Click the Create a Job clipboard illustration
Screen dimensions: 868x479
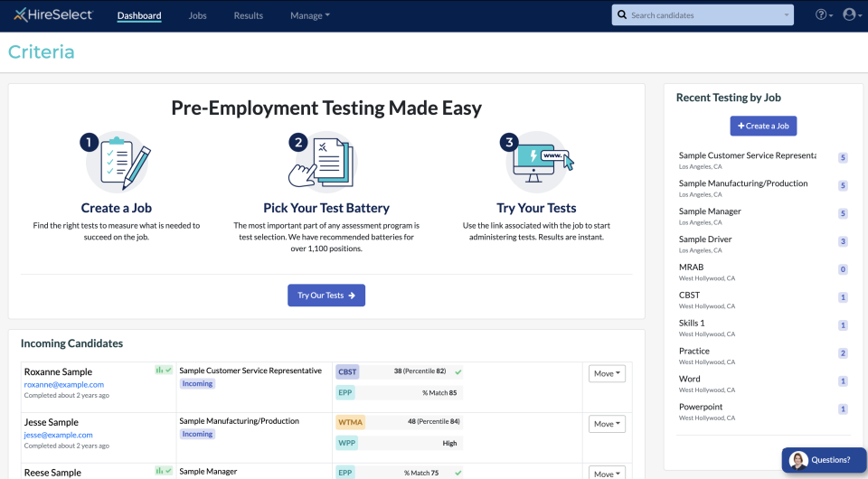click(x=117, y=162)
